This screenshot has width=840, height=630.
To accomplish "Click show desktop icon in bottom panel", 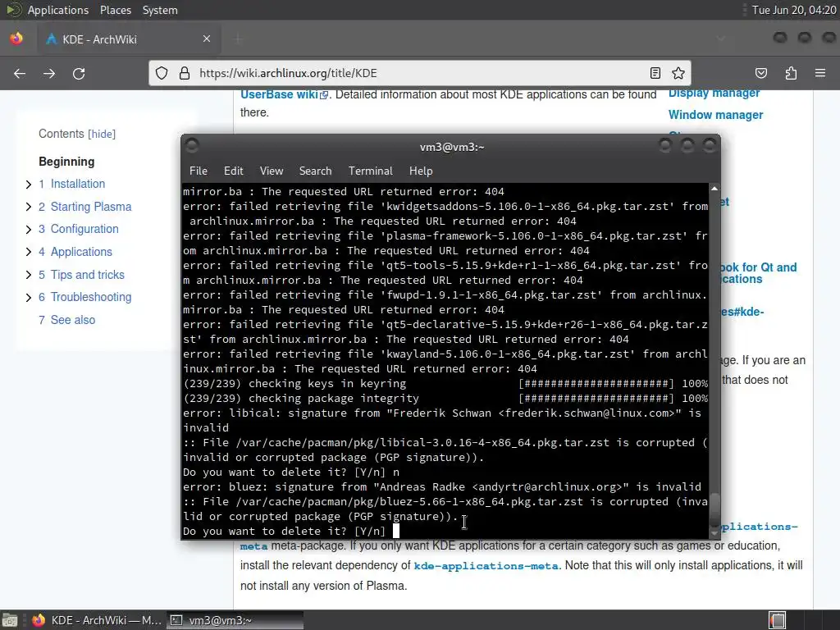I will (10, 620).
